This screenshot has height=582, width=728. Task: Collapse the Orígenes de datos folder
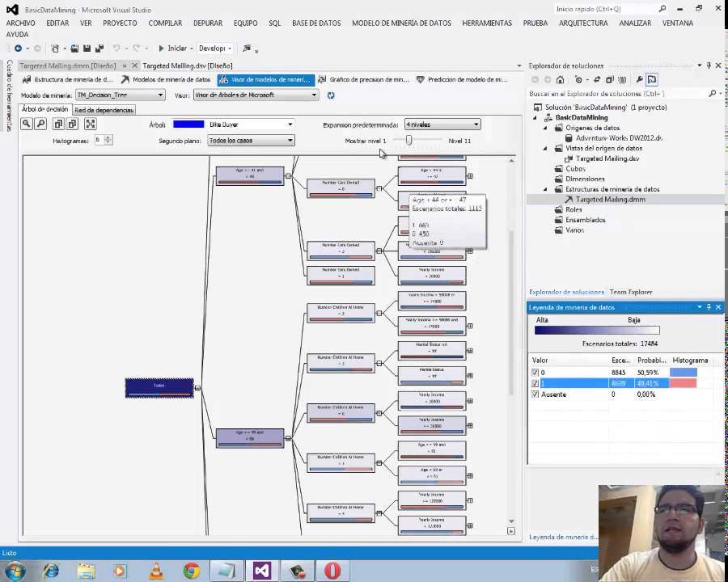(545, 128)
